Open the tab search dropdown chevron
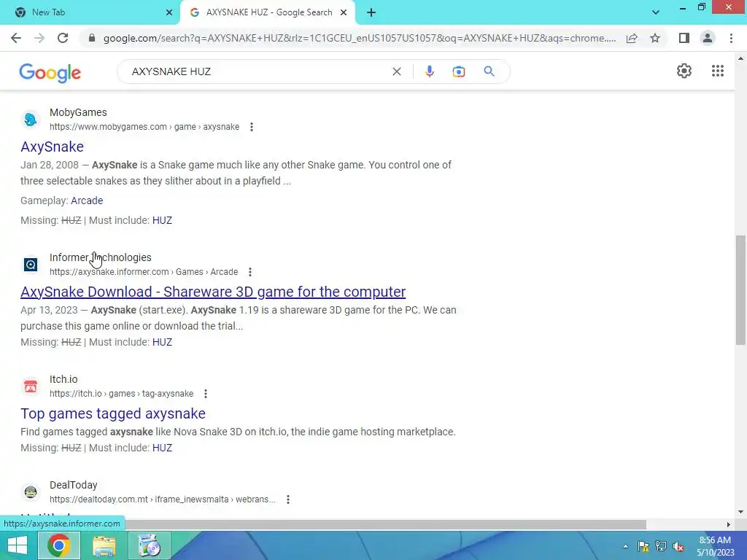The height and width of the screenshot is (560, 747). [656, 12]
